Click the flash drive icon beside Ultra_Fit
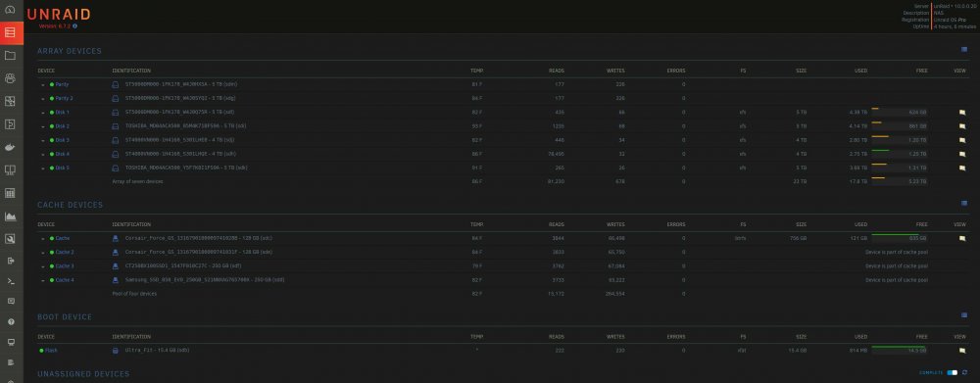The height and width of the screenshot is (383, 980). pyautogui.click(x=115, y=351)
